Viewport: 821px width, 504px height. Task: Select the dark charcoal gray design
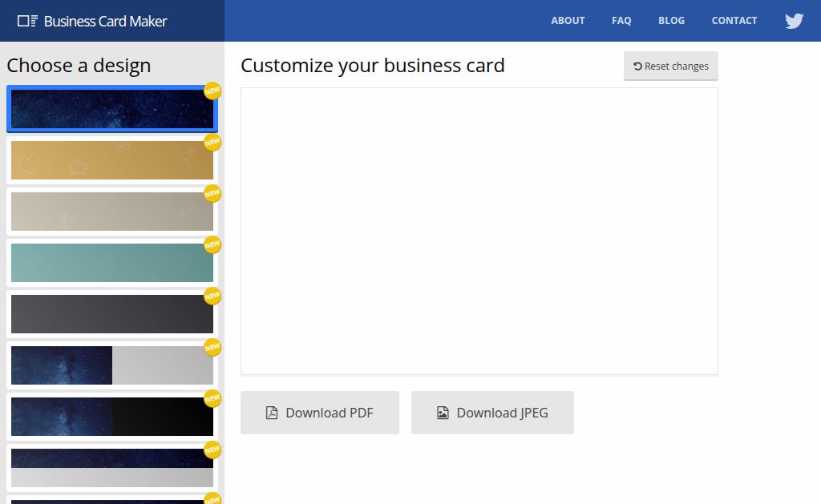pos(112,314)
